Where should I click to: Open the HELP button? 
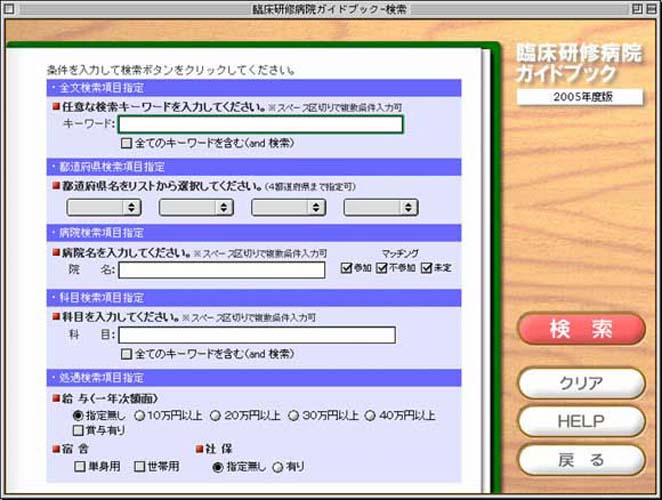tap(581, 421)
